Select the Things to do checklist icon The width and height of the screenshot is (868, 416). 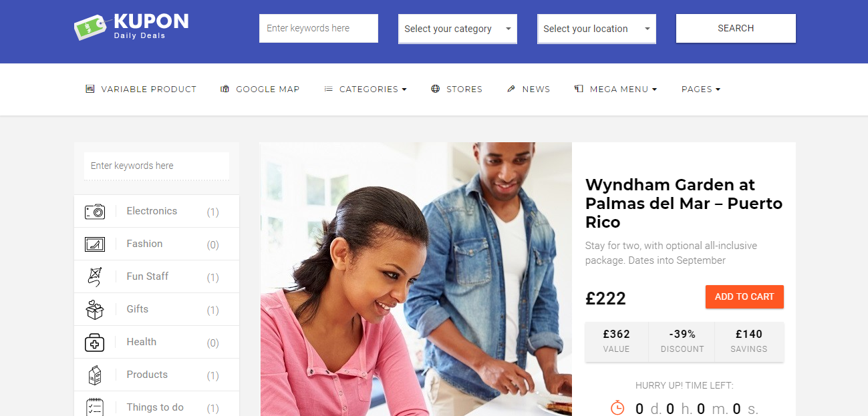coord(95,407)
